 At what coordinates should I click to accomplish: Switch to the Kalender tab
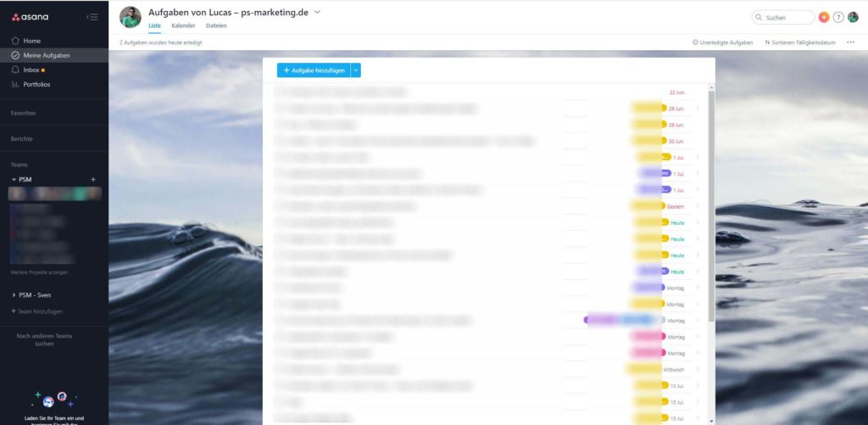183,26
